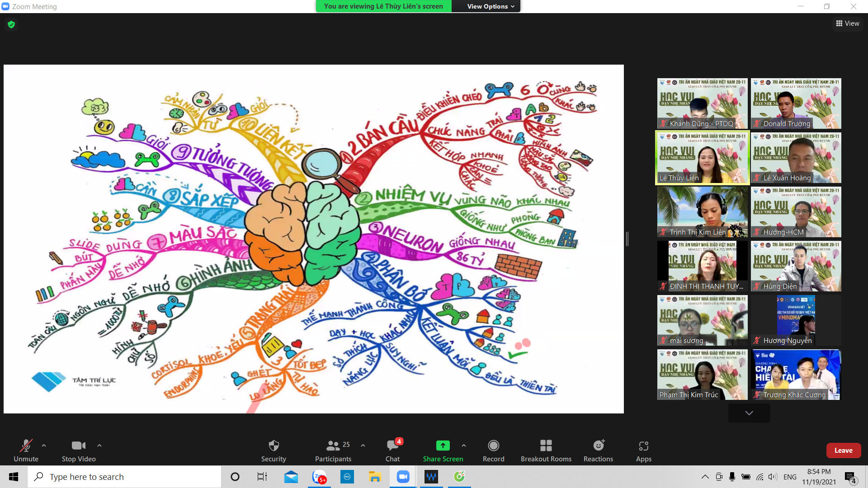Viewport: 868px width, 488px height.
Task: Click the taskbar search box
Action: (124, 477)
